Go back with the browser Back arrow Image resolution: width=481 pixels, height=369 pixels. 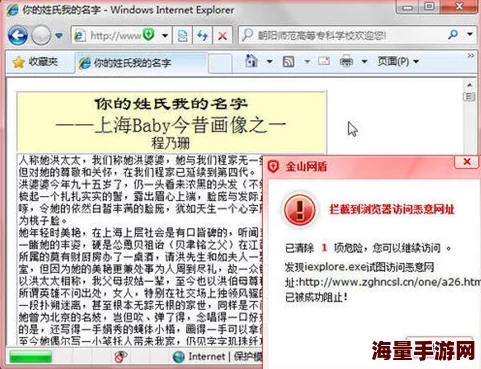pos(18,35)
